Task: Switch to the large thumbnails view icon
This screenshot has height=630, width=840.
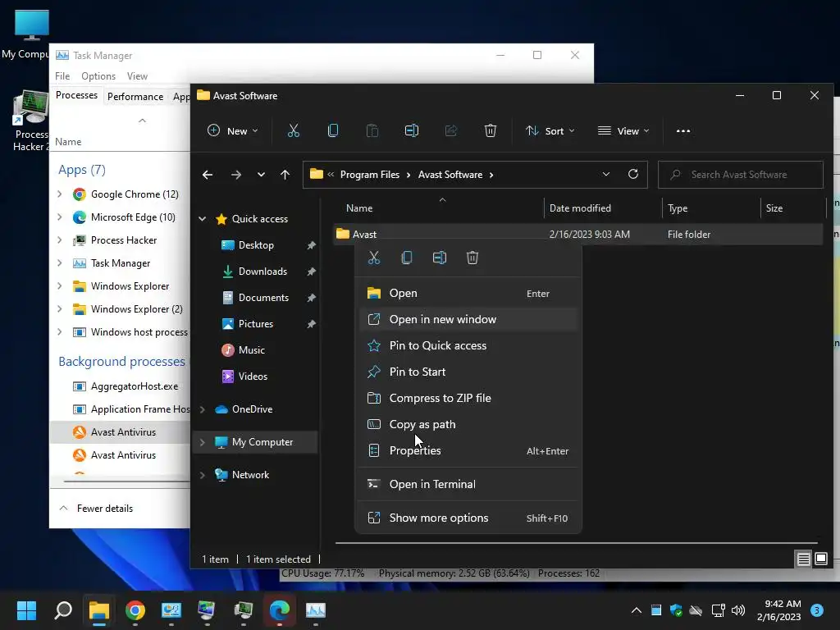Action: coord(820,559)
